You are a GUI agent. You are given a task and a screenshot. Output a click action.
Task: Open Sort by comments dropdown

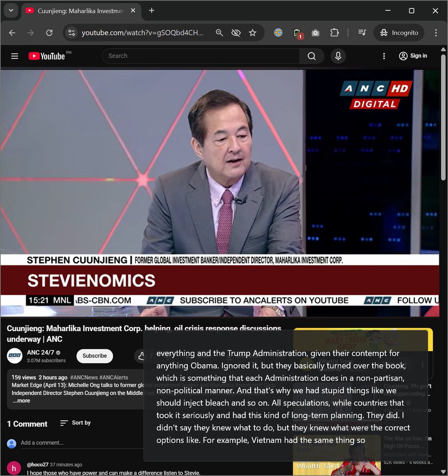click(75, 423)
